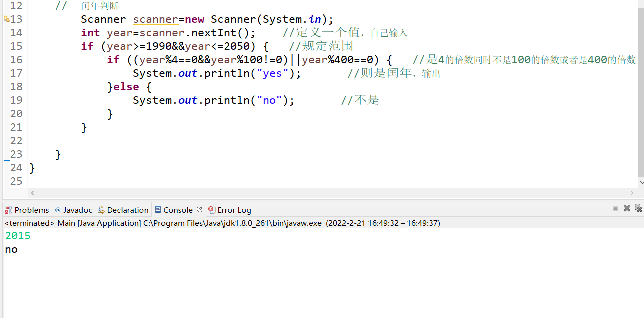Click the Declaration view icon

coord(101,210)
